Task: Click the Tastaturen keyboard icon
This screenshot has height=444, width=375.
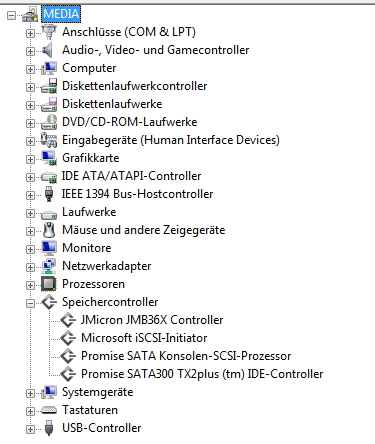Action: pyautogui.click(x=49, y=410)
